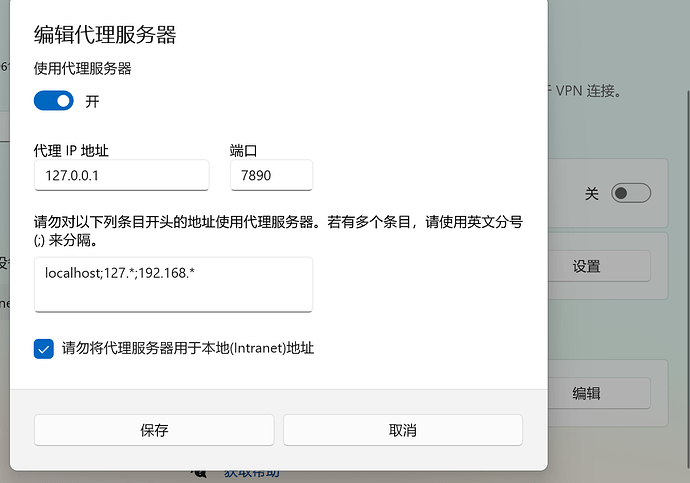
Task: Click the 保存 button
Action: point(154,430)
